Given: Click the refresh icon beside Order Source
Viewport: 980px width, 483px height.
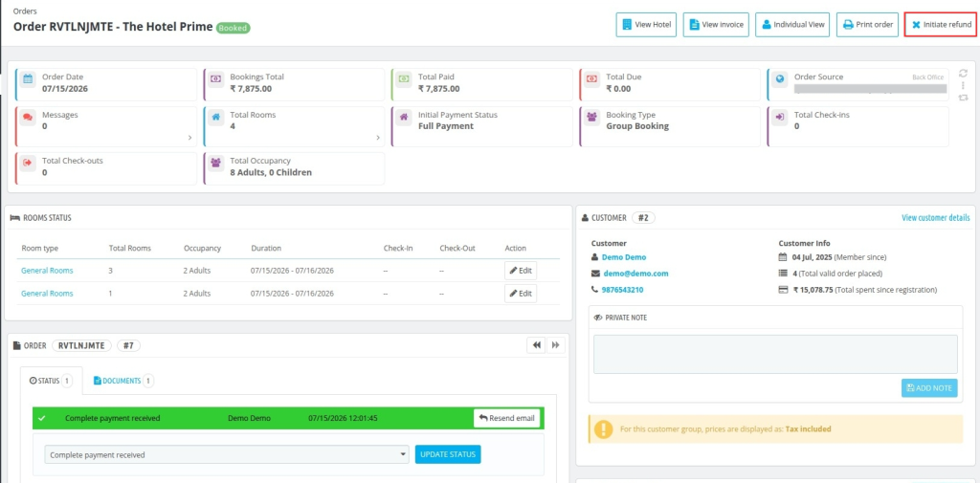Looking at the screenshot, I should pyautogui.click(x=963, y=73).
